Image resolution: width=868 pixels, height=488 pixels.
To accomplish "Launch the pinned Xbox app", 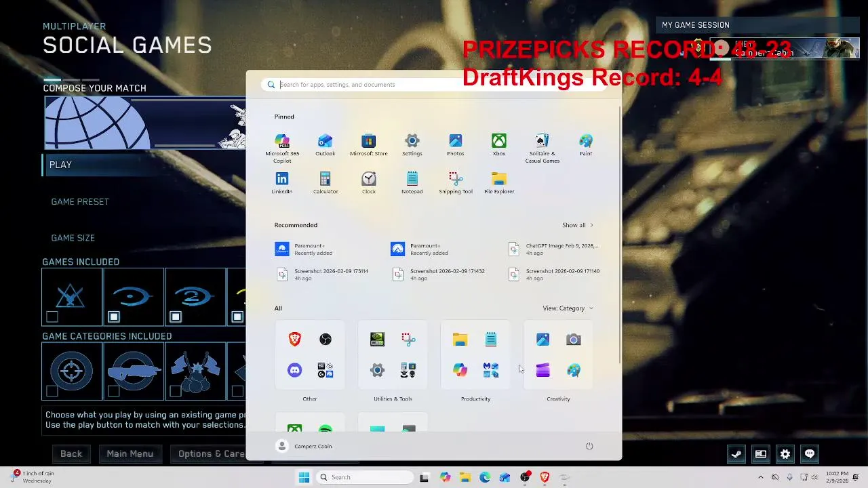I will [499, 145].
